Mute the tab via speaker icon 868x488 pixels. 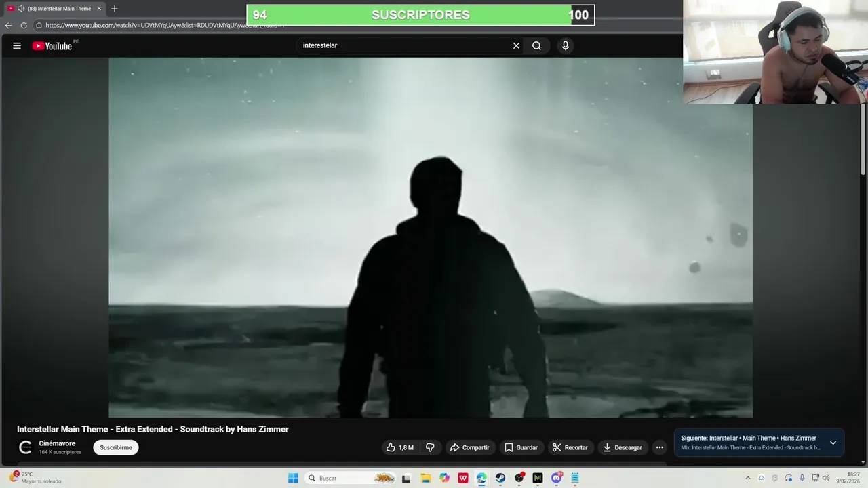(20, 9)
